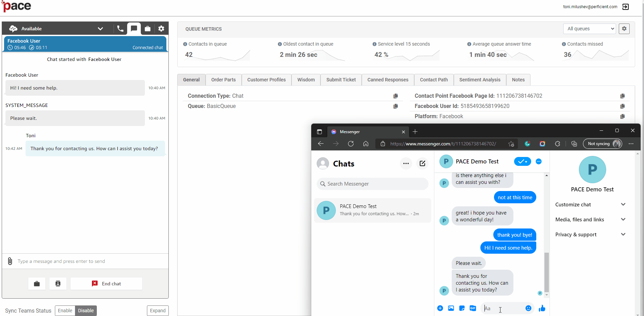Screen dimensions: 644x316
Task: Click the Messenger plus open more actions icon
Action: coord(440,308)
